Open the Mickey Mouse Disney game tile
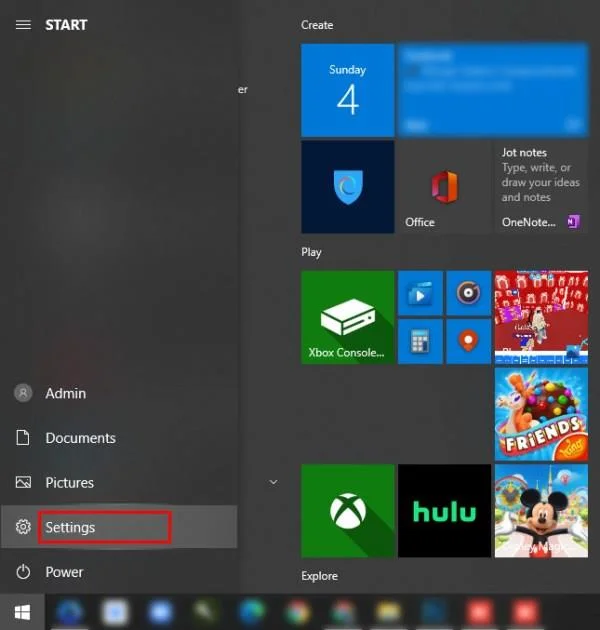Image resolution: width=600 pixels, height=630 pixels. 541,511
